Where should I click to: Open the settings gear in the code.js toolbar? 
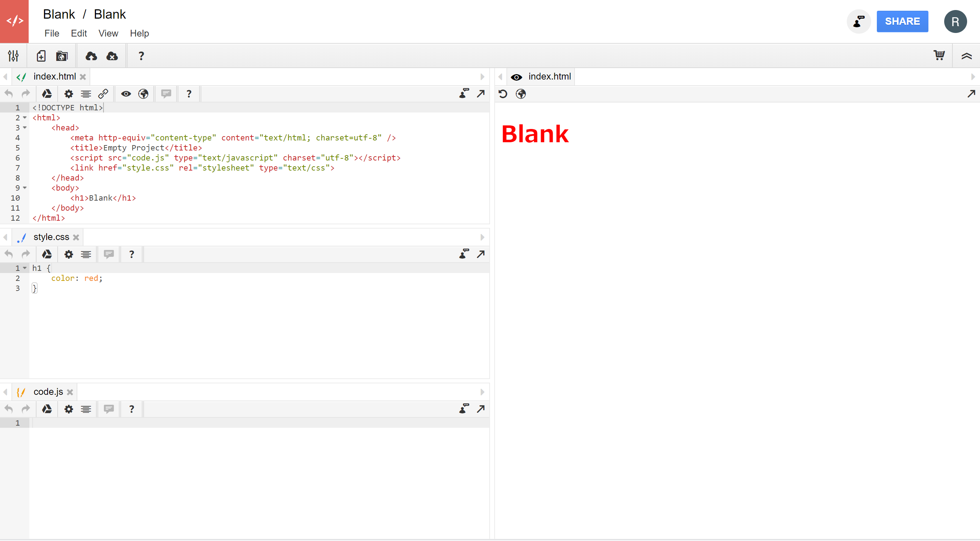(68, 409)
